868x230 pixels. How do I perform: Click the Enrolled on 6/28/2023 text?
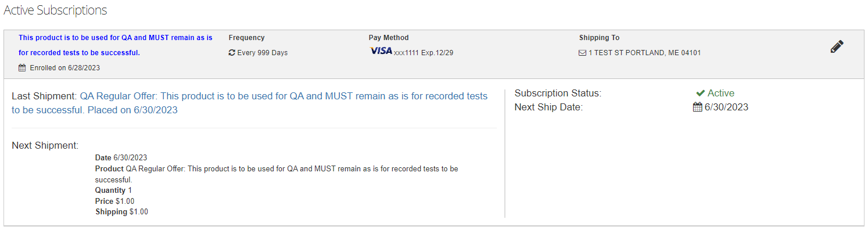pos(65,68)
